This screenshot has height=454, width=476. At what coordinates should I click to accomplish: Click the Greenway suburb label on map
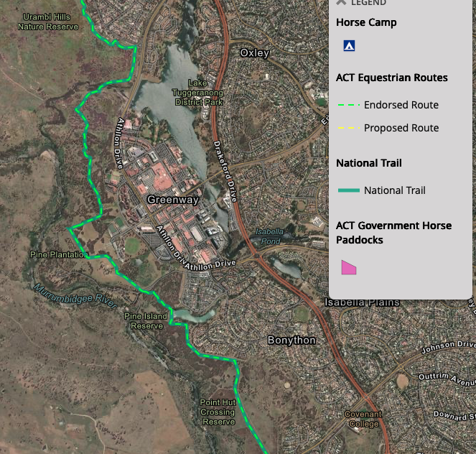click(x=172, y=200)
